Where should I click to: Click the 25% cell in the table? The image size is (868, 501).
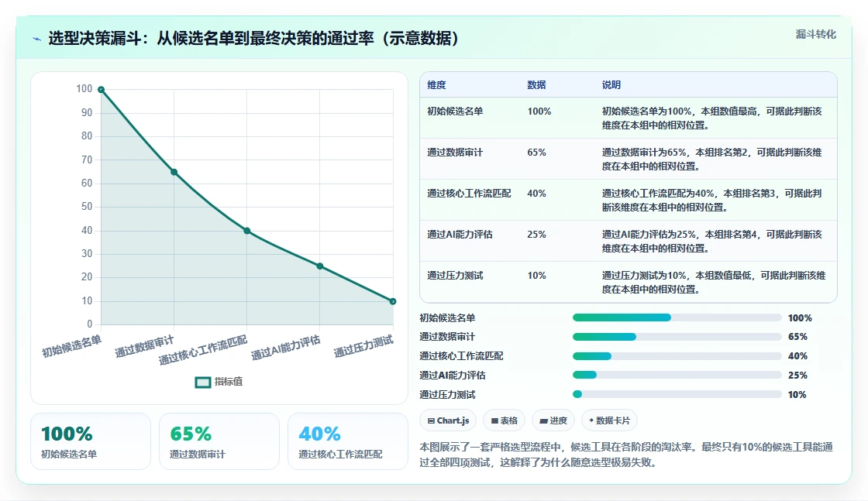(536, 235)
